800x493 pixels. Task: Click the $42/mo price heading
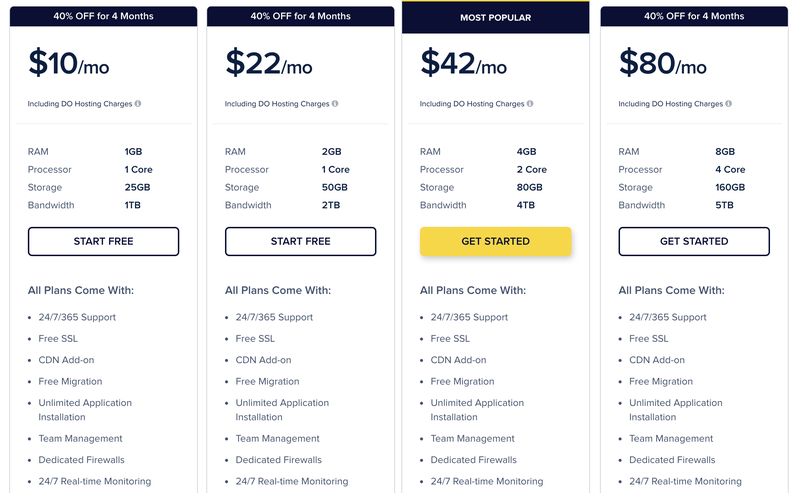(464, 63)
